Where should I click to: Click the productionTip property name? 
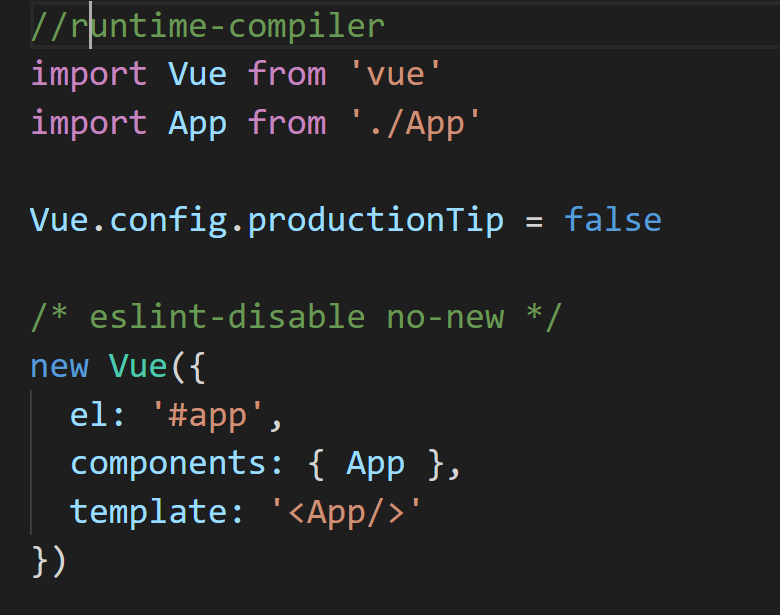[375, 220]
